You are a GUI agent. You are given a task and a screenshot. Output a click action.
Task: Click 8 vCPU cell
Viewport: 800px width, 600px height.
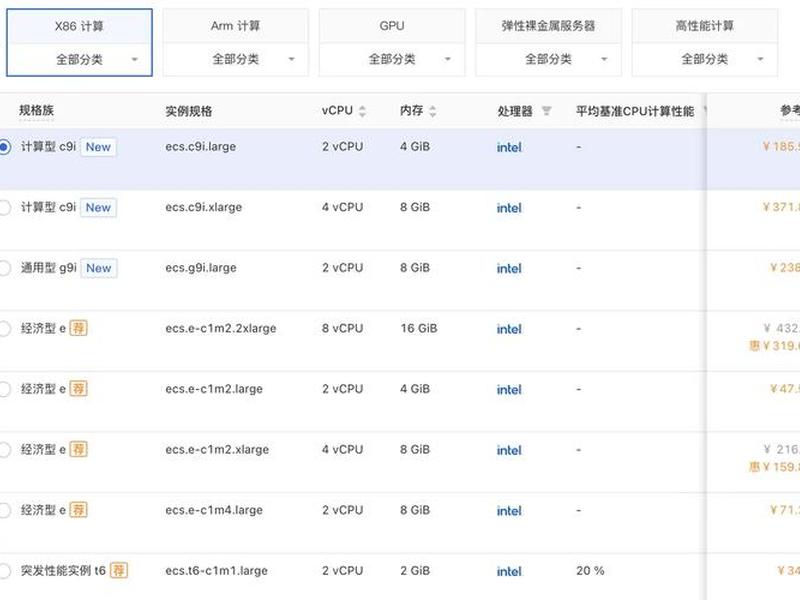[342, 329]
